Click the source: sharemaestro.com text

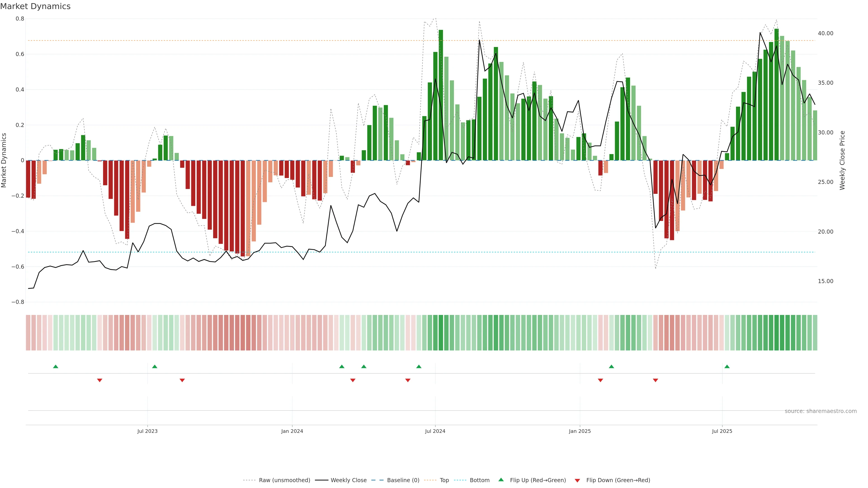(x=821, y=411)
